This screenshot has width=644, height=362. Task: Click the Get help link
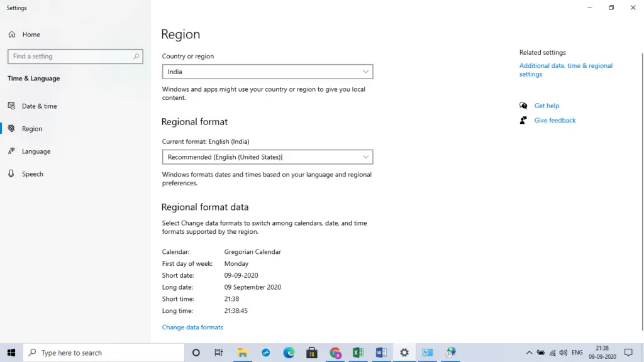tap(547, 106)
